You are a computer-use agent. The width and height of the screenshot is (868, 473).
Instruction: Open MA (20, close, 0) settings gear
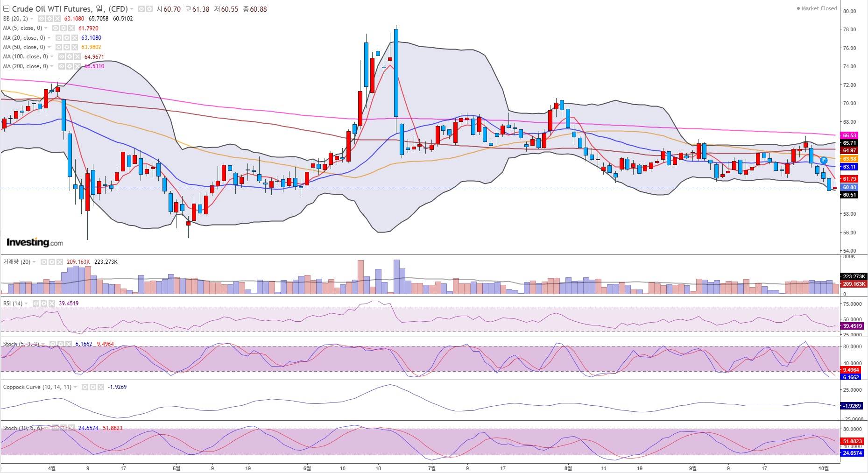pyautogui.click(x=68, y=38)
